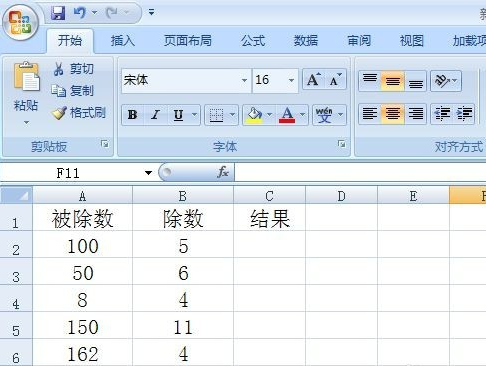Select cell B5 with value 11
Screen dimensions: 490x366
[x=183, y=326]
